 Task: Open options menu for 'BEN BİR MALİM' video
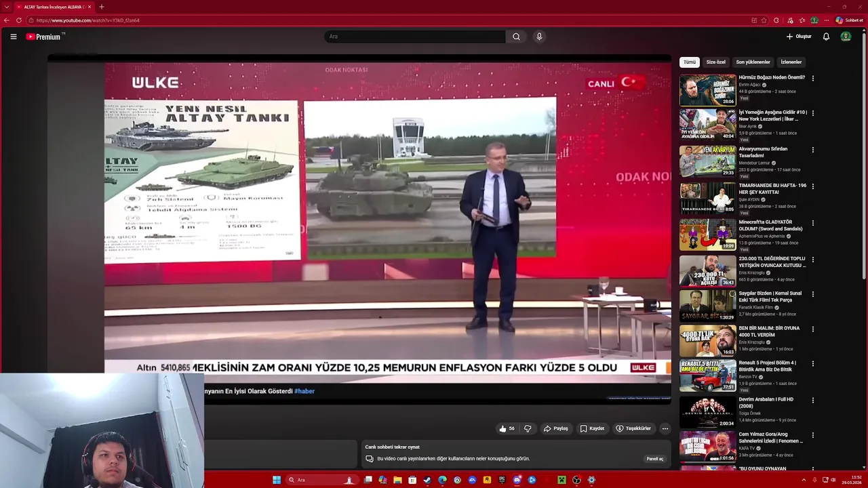813,329
